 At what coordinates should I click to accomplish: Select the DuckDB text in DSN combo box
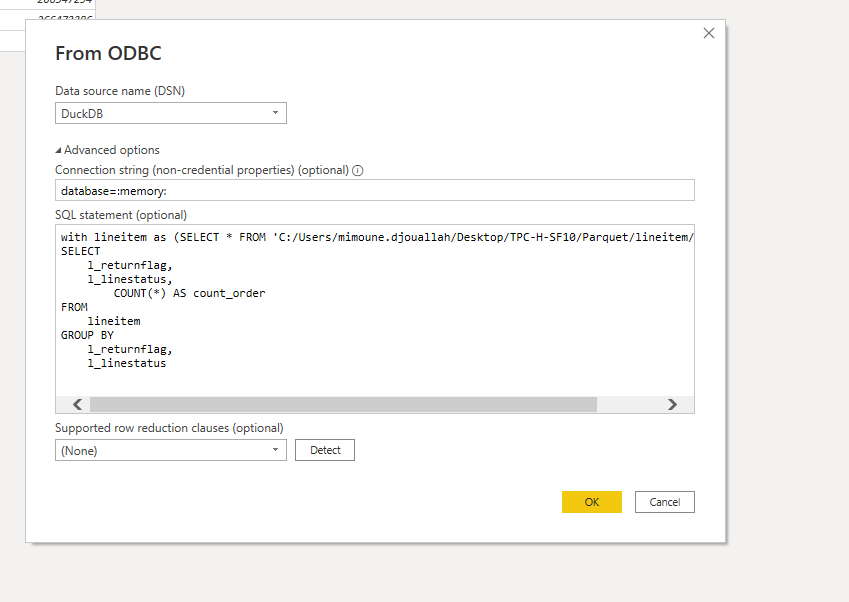click(82, 114)
